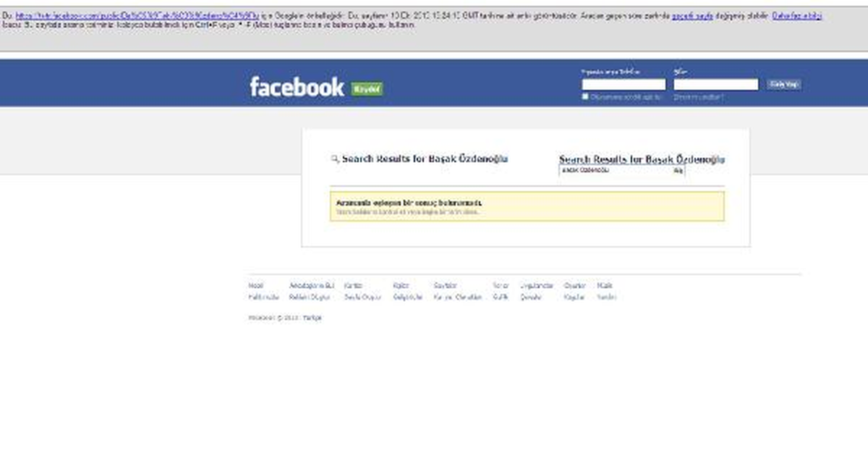Click the facebook logo in the header

[297, 87]
